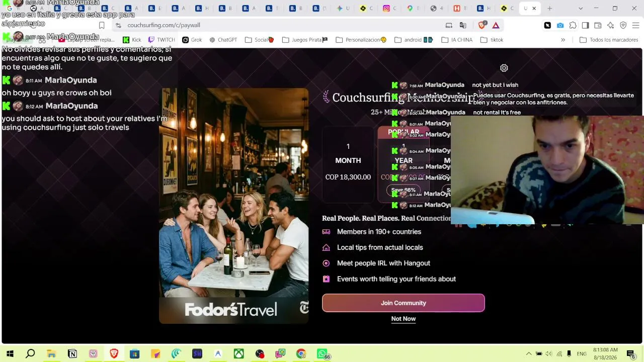Toggle the browser sidebar panel

click(585, 25)
